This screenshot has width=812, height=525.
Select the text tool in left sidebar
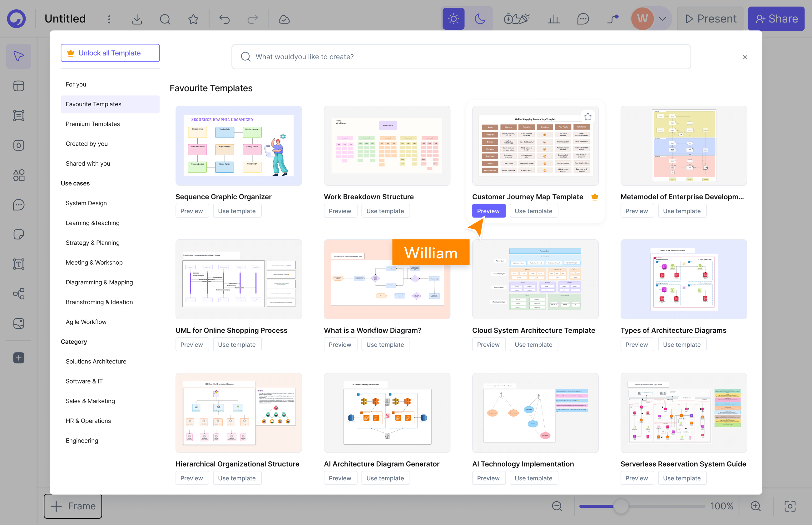[x=19, y=264]
